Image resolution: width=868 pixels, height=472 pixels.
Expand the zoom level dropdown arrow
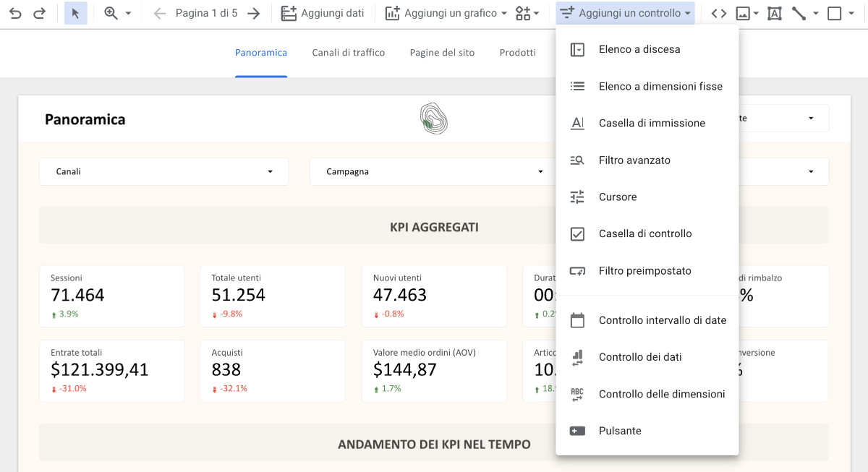(128, 13)
